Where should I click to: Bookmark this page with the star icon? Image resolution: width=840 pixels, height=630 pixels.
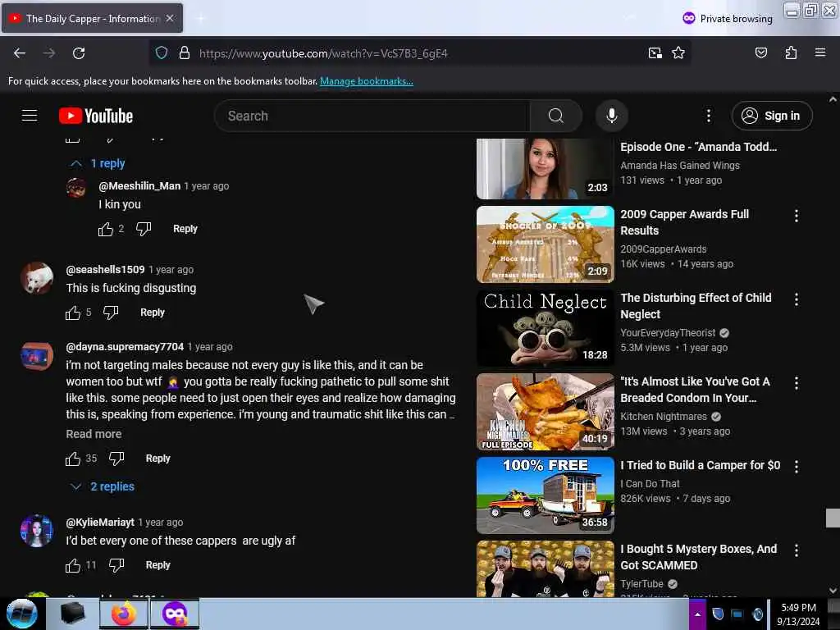point(678,53)
